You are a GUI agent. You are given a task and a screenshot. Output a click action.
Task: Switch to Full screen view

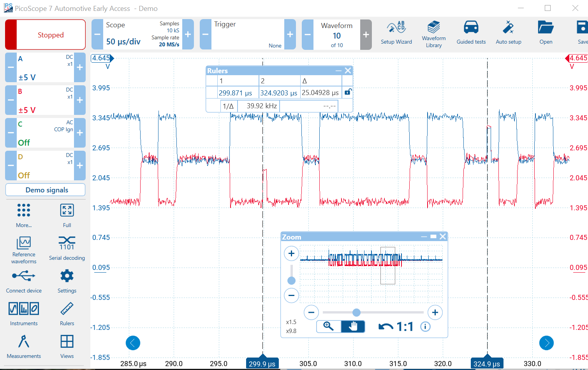click(x=67, y=215)
